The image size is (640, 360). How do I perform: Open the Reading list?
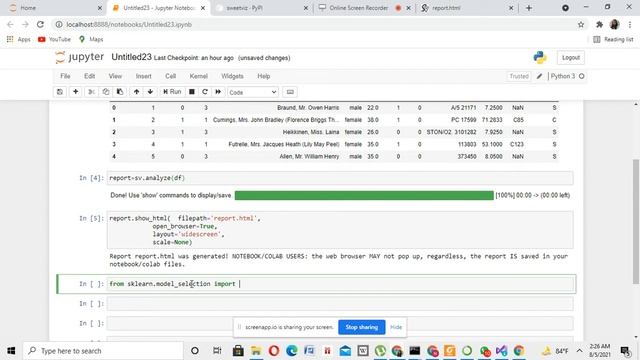point(613,39)
